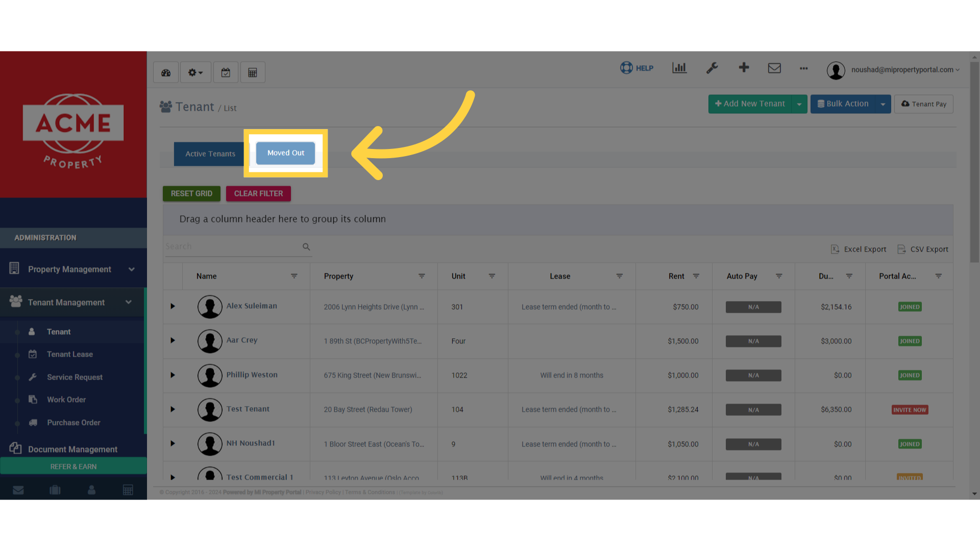Open the dashboard speedometer icon
The width and height of the screenshot is (980, 551).
(x=166, y=72)
